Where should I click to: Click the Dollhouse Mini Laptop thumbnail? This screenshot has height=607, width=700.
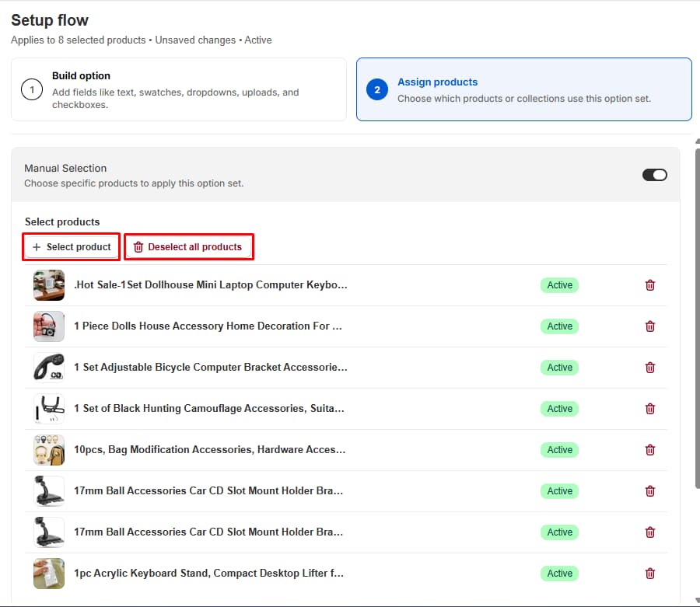point(49,285)
